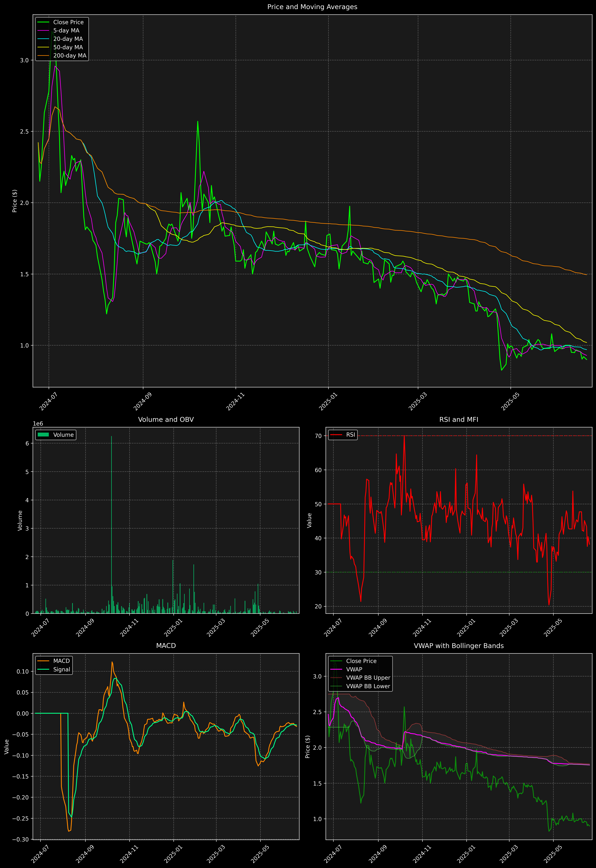Select '20-day MA' legend entry
Viewport: 596px width, 868px height.
(68, 39)
